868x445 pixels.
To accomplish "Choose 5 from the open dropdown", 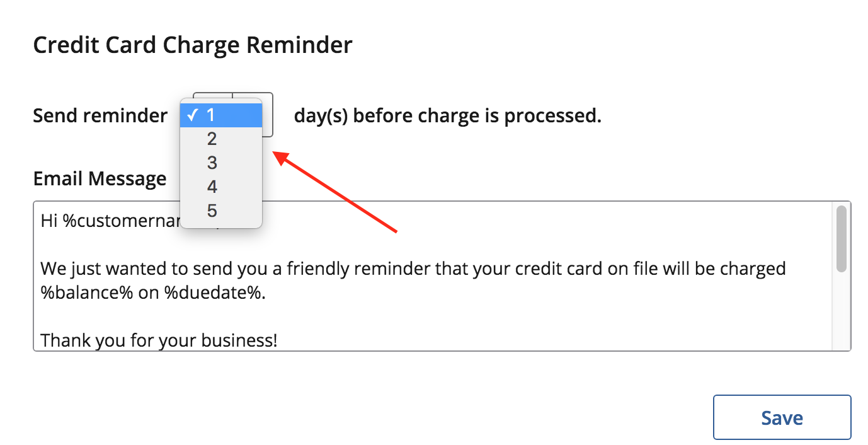I will pos(221,211).
